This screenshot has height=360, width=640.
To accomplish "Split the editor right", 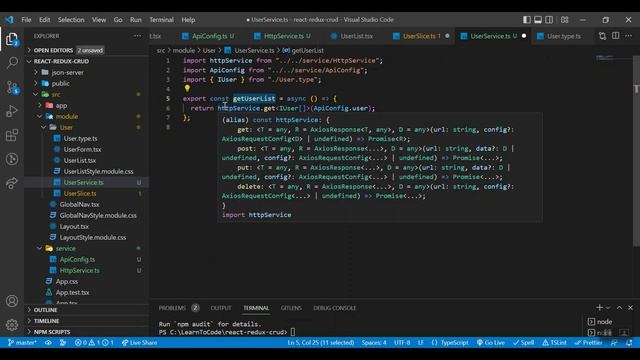I will 616,36.
